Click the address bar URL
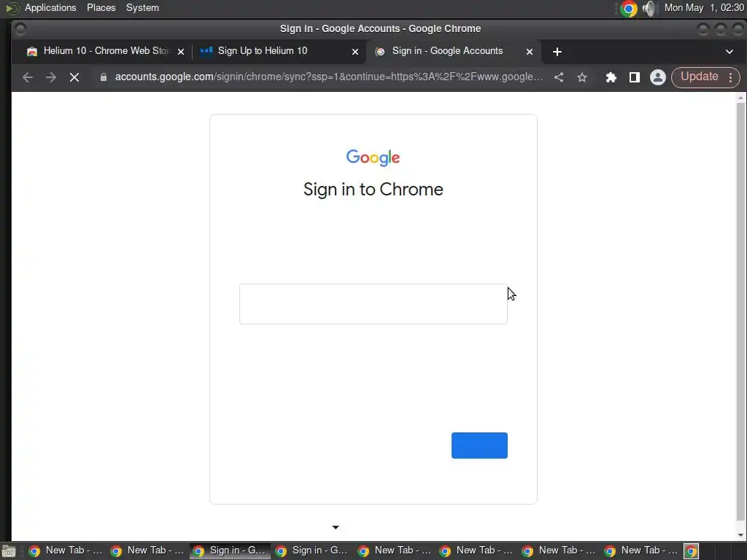Image resolution: width=747 pixels, height=560 pixels. (x=329, y=77)
